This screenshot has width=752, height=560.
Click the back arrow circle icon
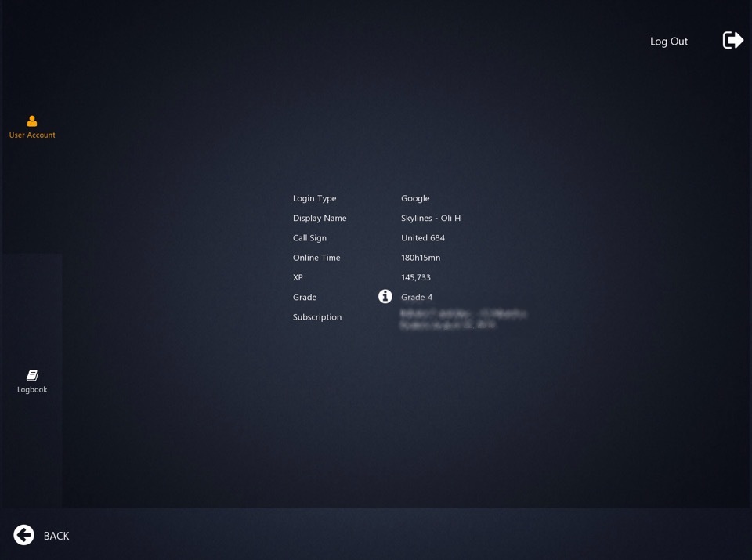[x=23, y=535]
